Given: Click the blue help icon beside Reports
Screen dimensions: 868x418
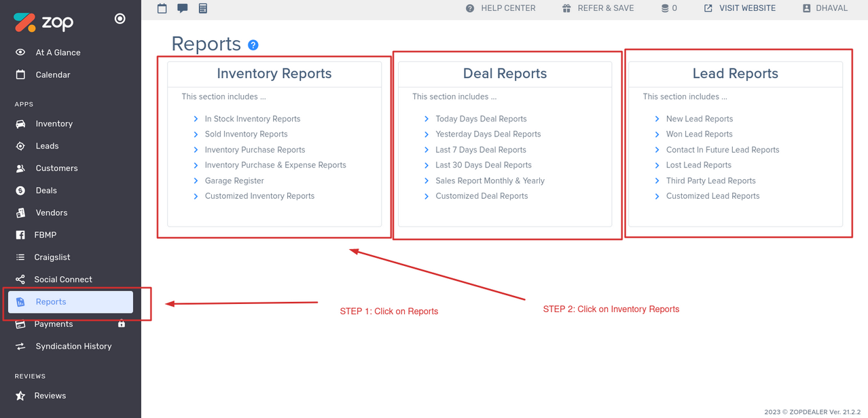Looking at the screenshot, I should coord(253,45).
